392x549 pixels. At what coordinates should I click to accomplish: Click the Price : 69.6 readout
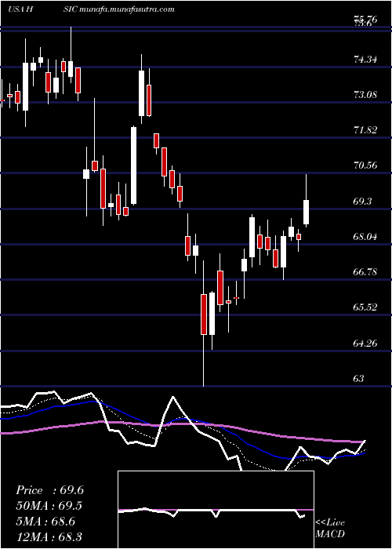point(49,490)
